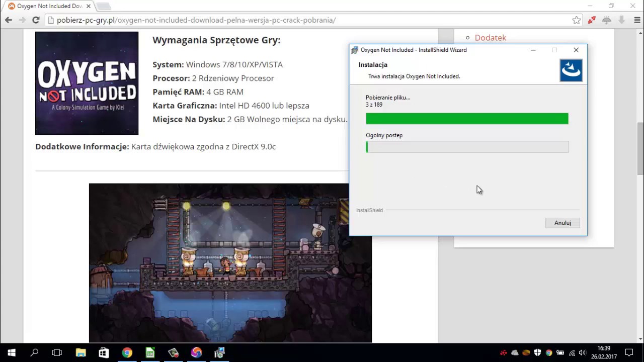The image size is (644, 362).
Task: Click the green spreadsheet app taskbar icon
Action: coord(150,352)
